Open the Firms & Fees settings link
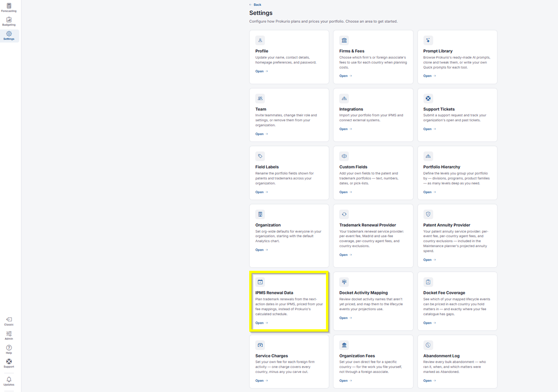 pyautogui.click(x=345, y=76)
